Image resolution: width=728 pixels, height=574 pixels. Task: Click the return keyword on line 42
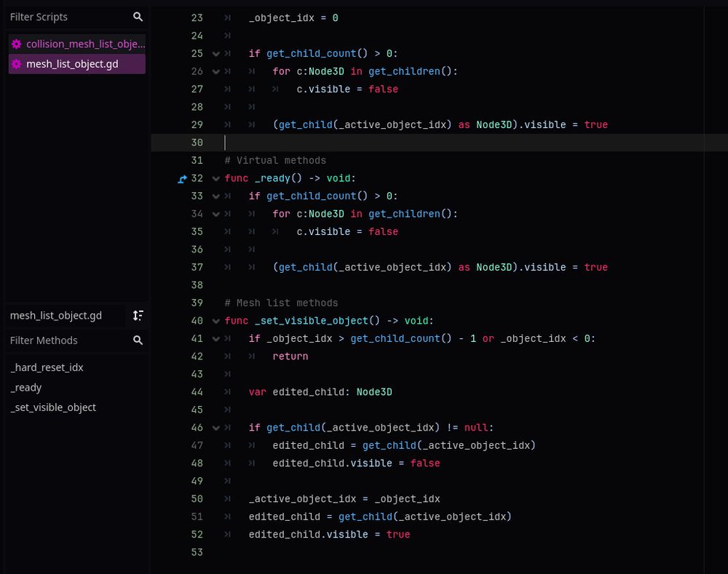290,356
